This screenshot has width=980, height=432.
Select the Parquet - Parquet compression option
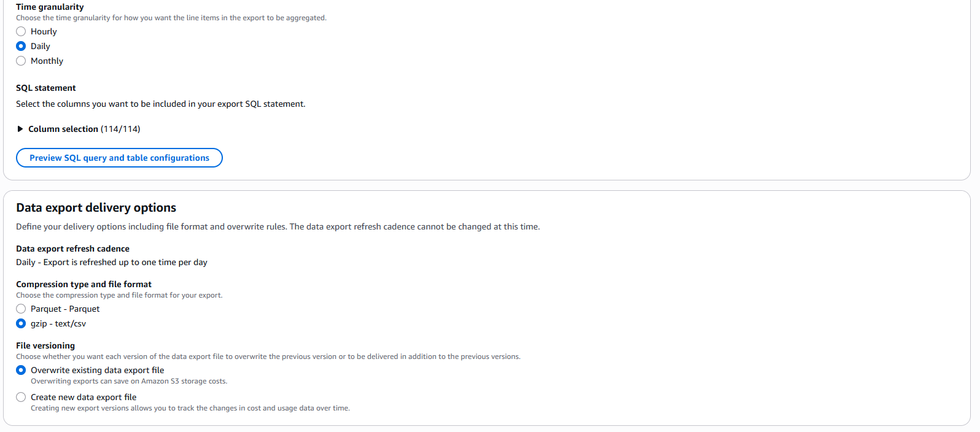(x=20, y=309)
